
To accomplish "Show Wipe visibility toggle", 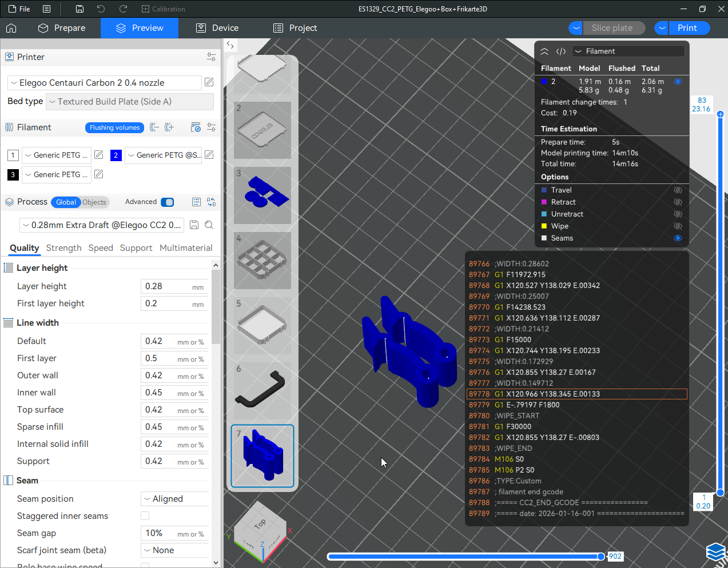I will (x=678, y=226).
